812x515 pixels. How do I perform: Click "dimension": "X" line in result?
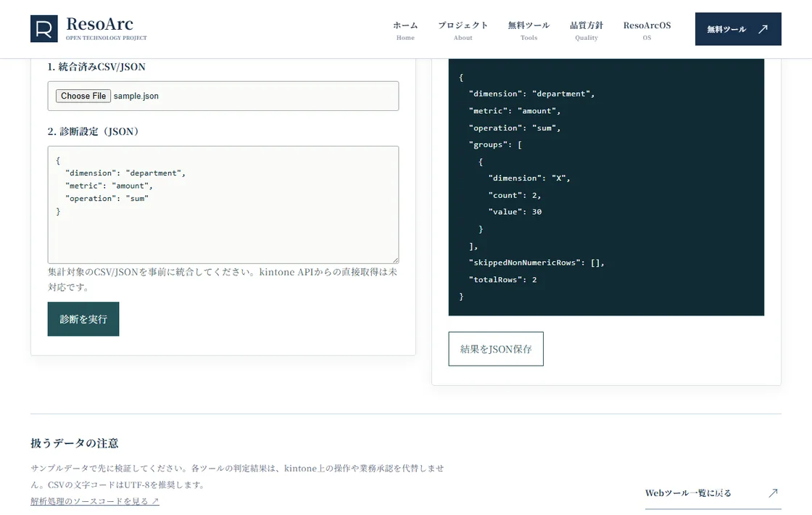pos(529,178)
